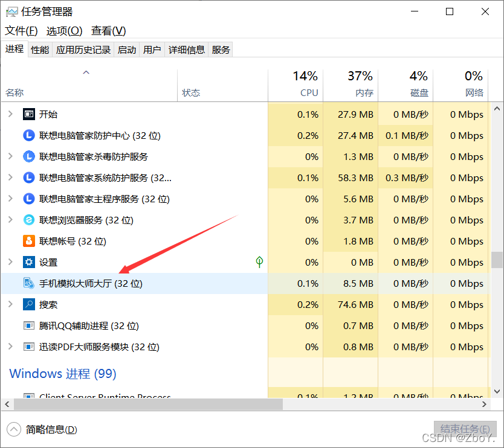Click the 结束任务(E) button
This screenshot has width=504, height=448.
465,429
